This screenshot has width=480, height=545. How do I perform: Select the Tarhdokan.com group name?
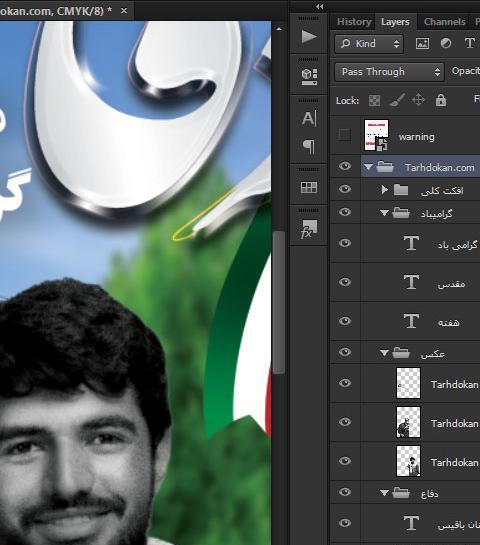[439, 168]
